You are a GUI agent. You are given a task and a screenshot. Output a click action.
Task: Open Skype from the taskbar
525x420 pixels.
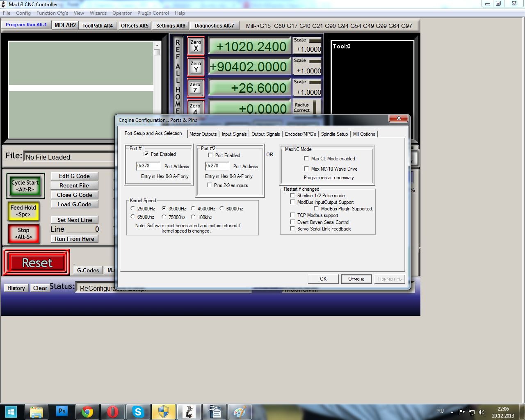(x=138, y=411)
